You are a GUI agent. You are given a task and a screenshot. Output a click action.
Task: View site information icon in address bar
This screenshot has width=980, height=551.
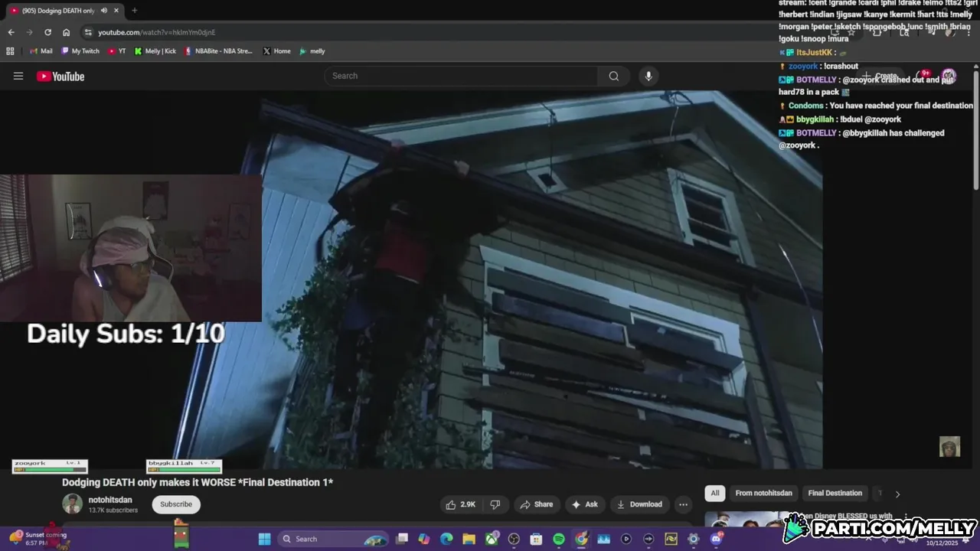coord(88,32)
